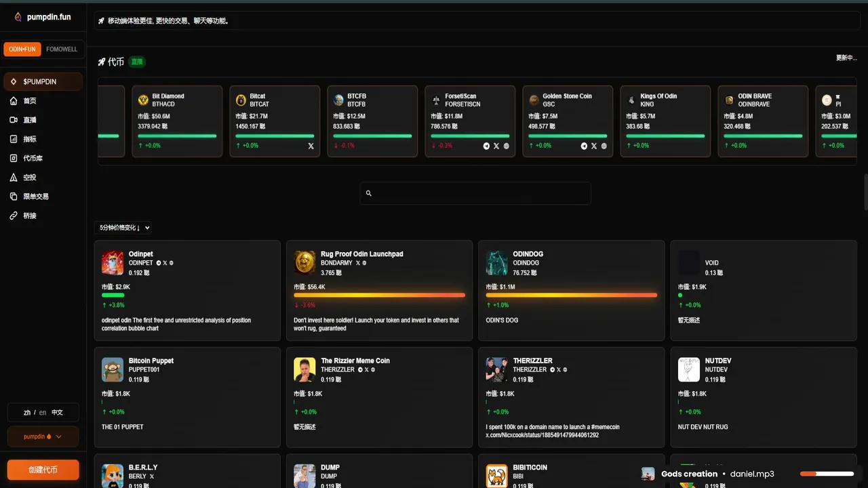Screen dimensions: 868x488
Task: Click the VOID token name
Action: [x=712, y=263]
